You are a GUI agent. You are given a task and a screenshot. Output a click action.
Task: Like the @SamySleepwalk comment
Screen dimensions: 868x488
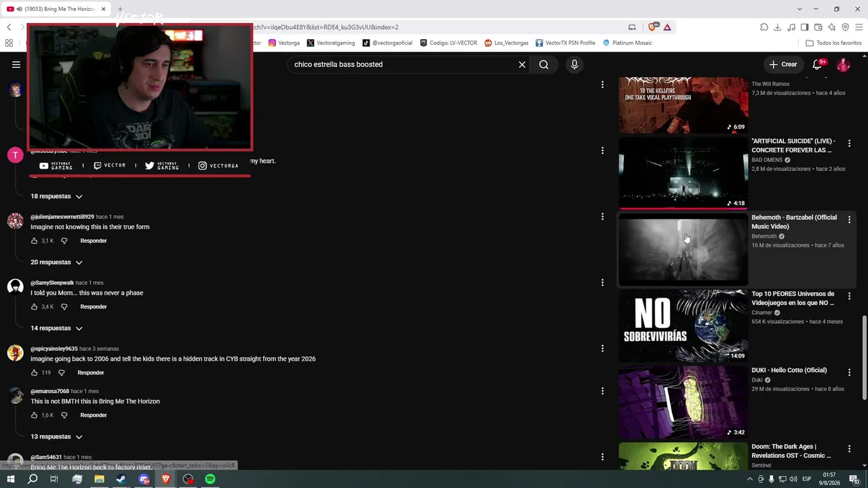coord(35,306)
